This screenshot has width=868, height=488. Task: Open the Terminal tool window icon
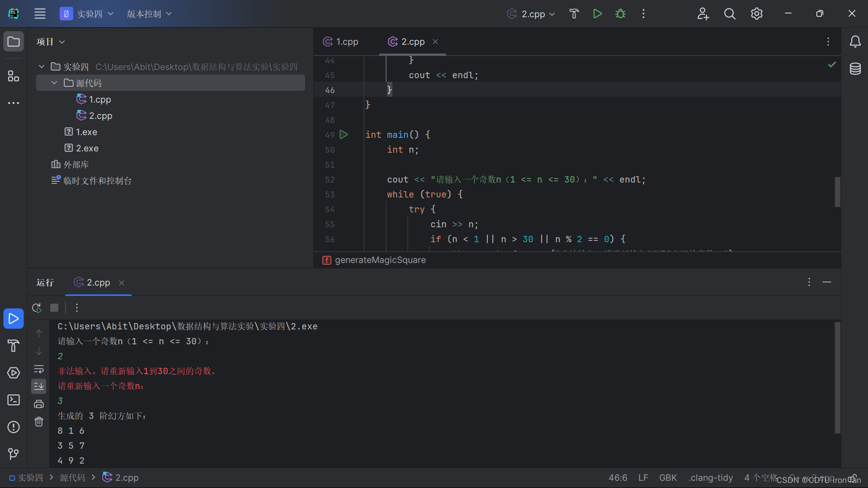pyautogui.click(x=14, y=400)
